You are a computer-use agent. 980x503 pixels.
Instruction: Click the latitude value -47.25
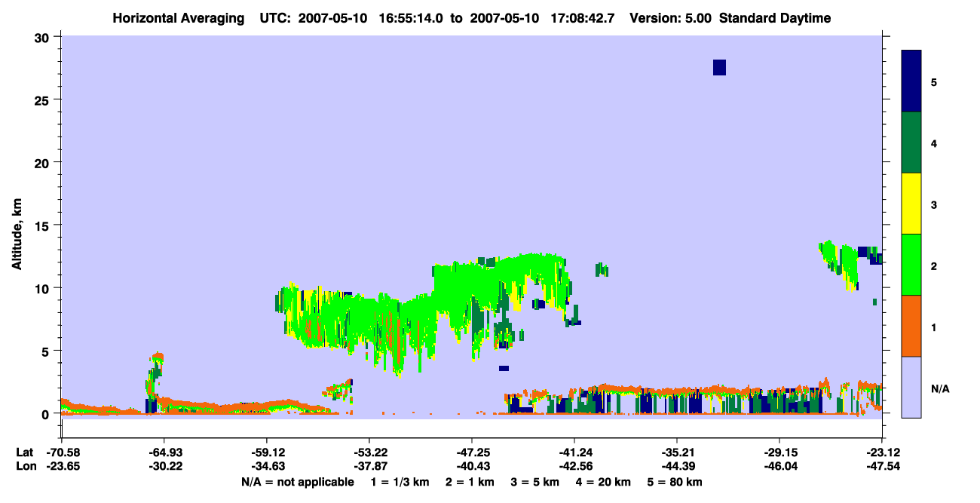pos(472,452)
